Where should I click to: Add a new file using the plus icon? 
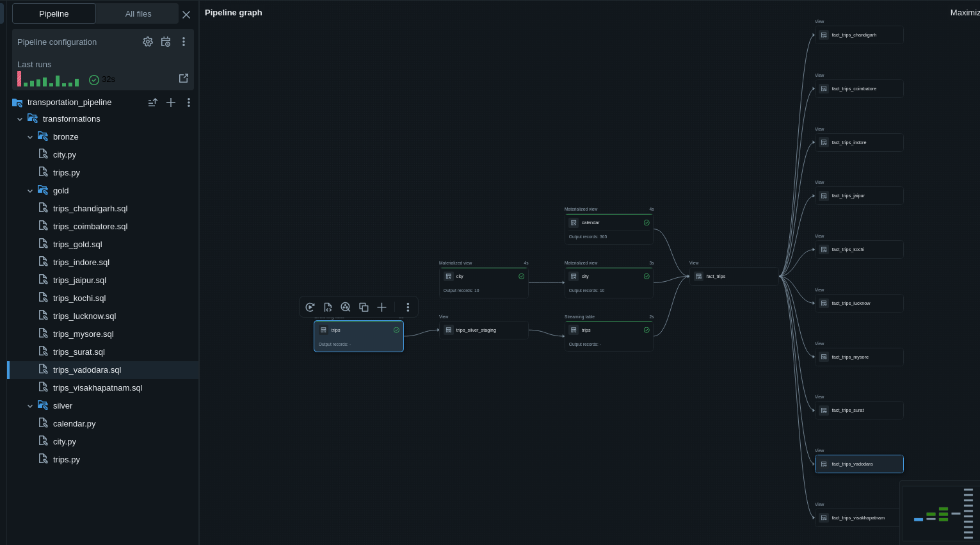(x=170, y=102)
